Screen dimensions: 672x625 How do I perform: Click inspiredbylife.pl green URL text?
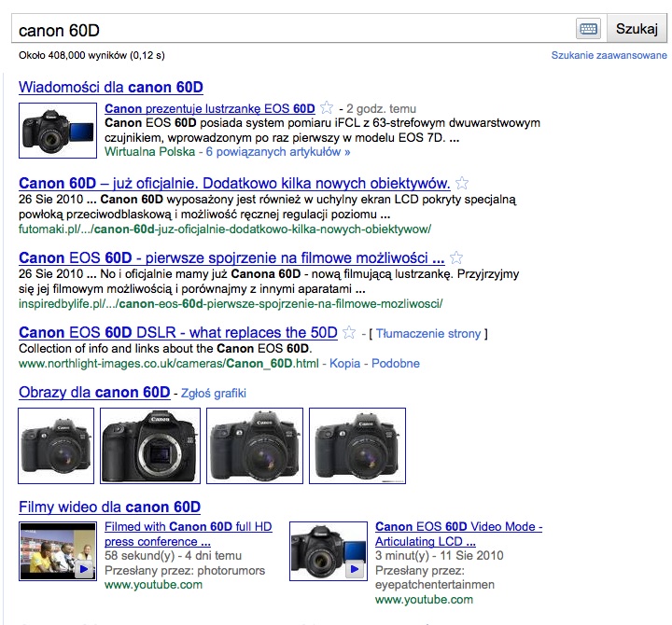(x=231, y=304)
